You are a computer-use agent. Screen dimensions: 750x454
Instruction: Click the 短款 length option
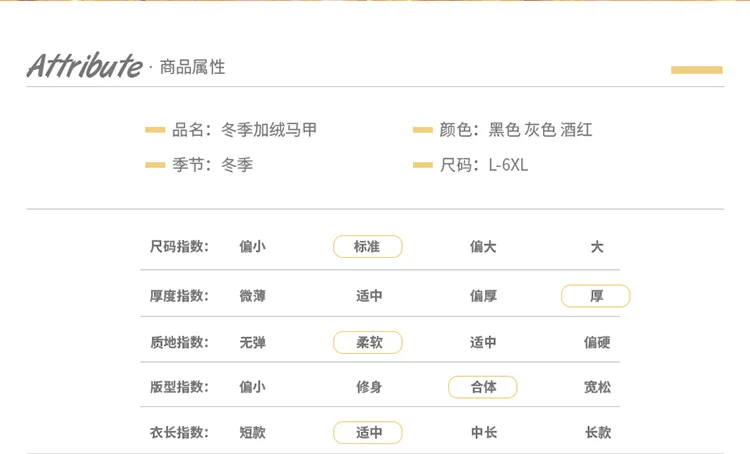tap(252, 433)
